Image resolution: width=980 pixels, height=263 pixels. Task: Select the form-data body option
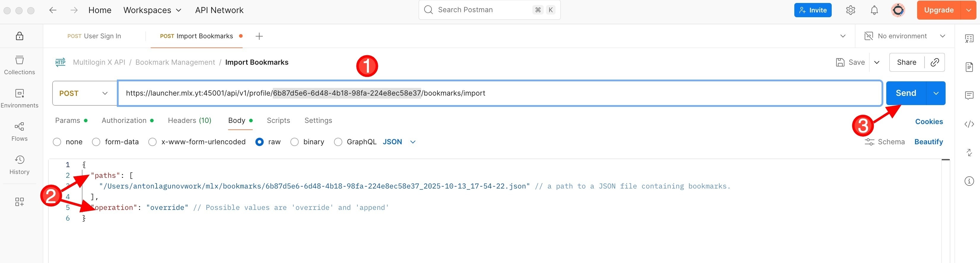96,142
